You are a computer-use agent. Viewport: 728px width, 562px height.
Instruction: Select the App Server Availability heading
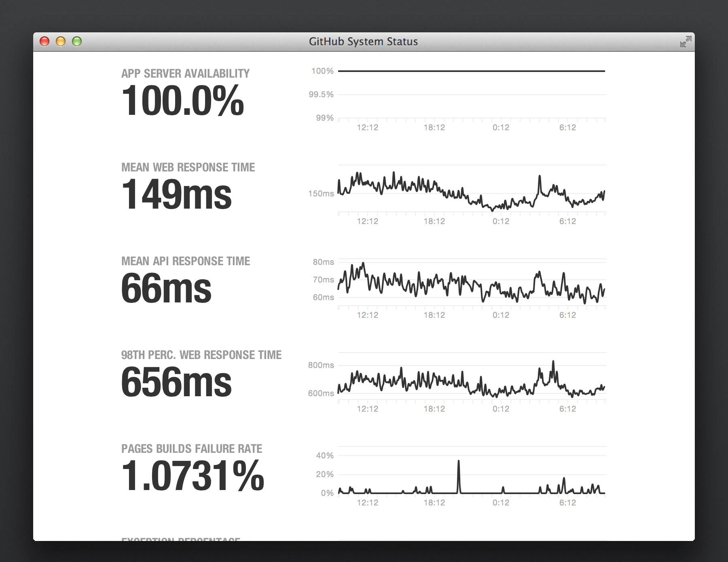coord(185,74)
